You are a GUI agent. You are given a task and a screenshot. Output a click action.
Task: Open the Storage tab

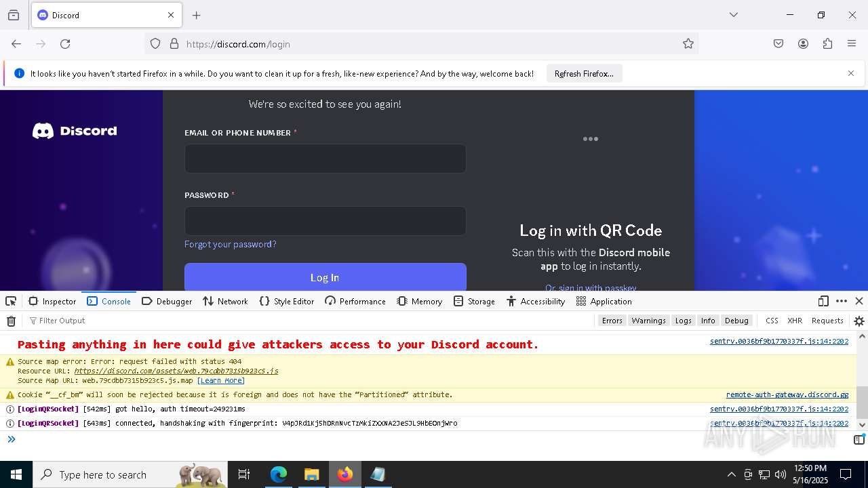click(475, 301)
